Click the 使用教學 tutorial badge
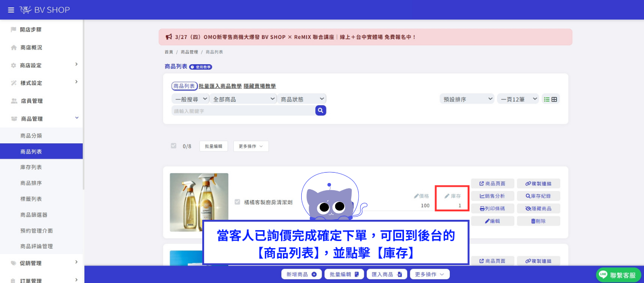The width and height of the screenshot is (644, 283). tap(201, 67)
